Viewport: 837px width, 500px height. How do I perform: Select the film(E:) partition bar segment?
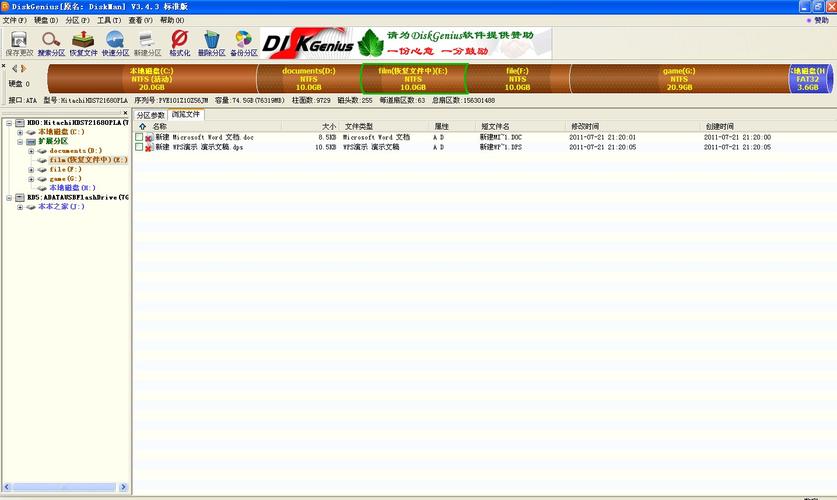pyautogui.click(x=413, y=79)
